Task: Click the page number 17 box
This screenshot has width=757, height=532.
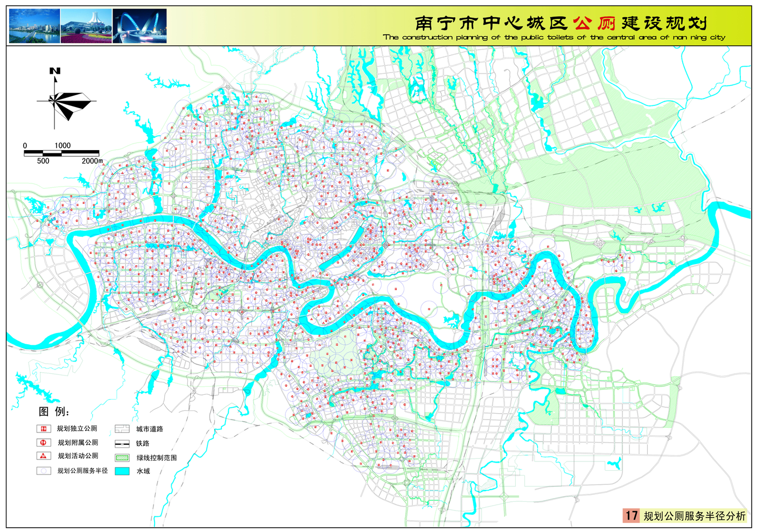Action: [631, 515]
